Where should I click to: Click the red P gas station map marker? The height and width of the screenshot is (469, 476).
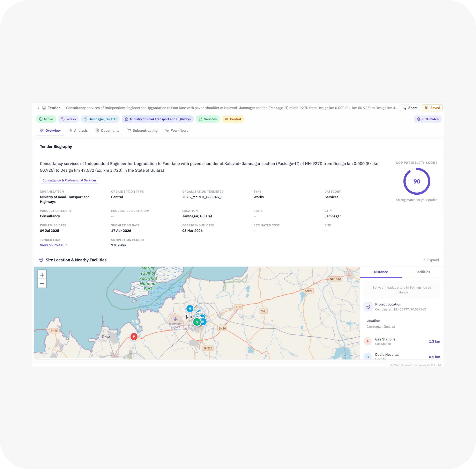134,337
